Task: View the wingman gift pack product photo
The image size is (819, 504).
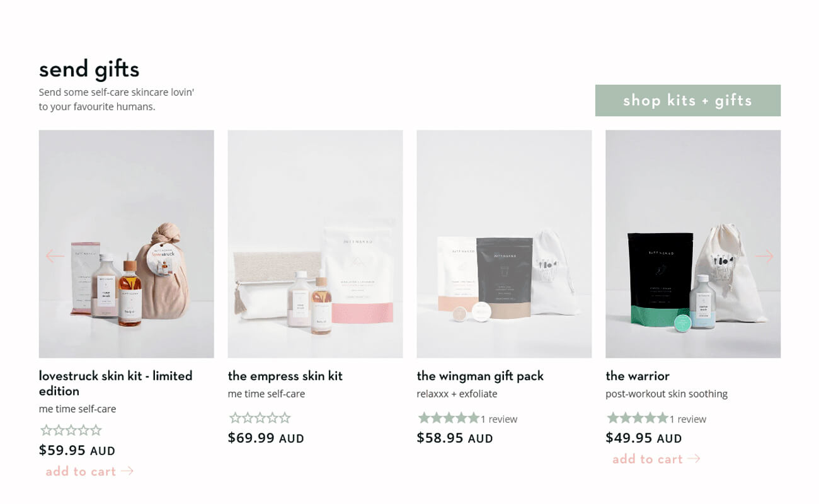Action: [505, 244]
